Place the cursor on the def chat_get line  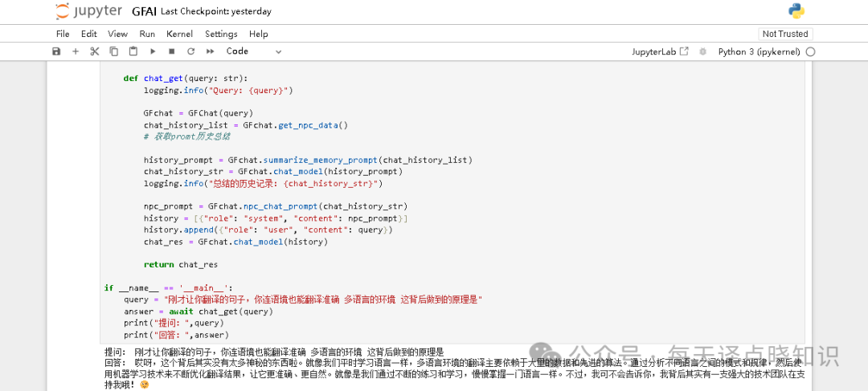pos(186,79)
